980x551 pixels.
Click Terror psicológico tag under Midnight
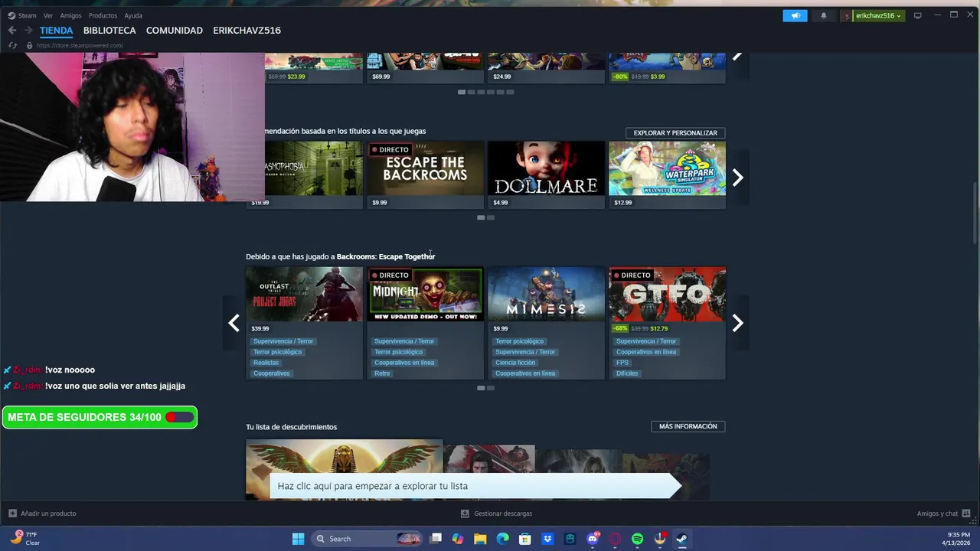point(398,352)
